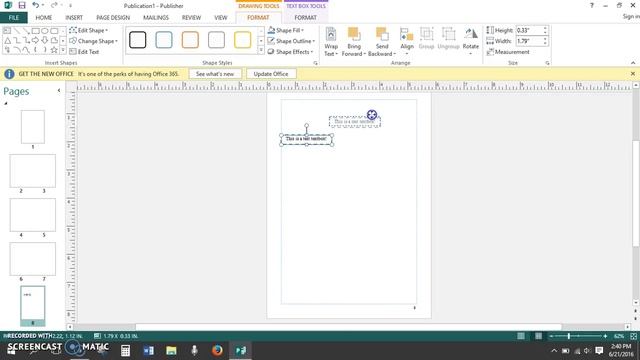Open Firefox from the taskbar
The width and height of the screenshot is (640, 360).
[x=218, y=350]
